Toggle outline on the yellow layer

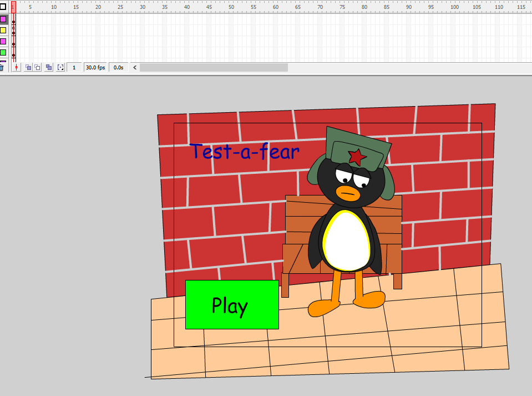pos(3,30)
